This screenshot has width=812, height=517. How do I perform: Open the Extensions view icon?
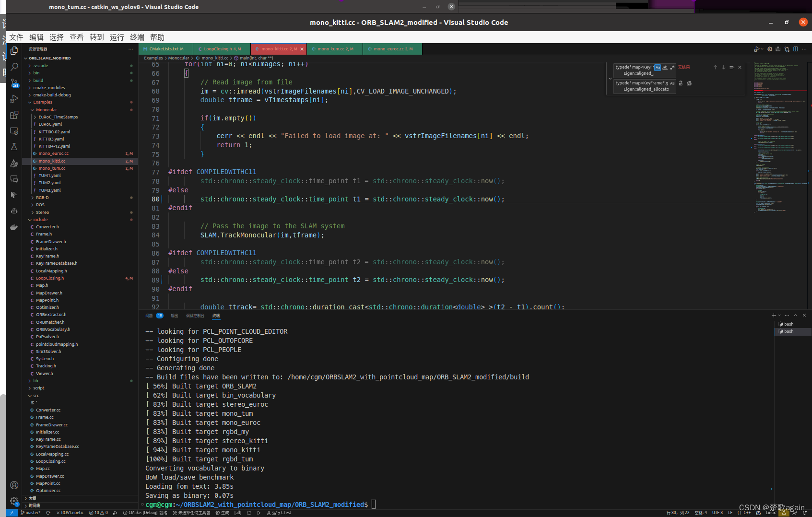tap(14, 115)
